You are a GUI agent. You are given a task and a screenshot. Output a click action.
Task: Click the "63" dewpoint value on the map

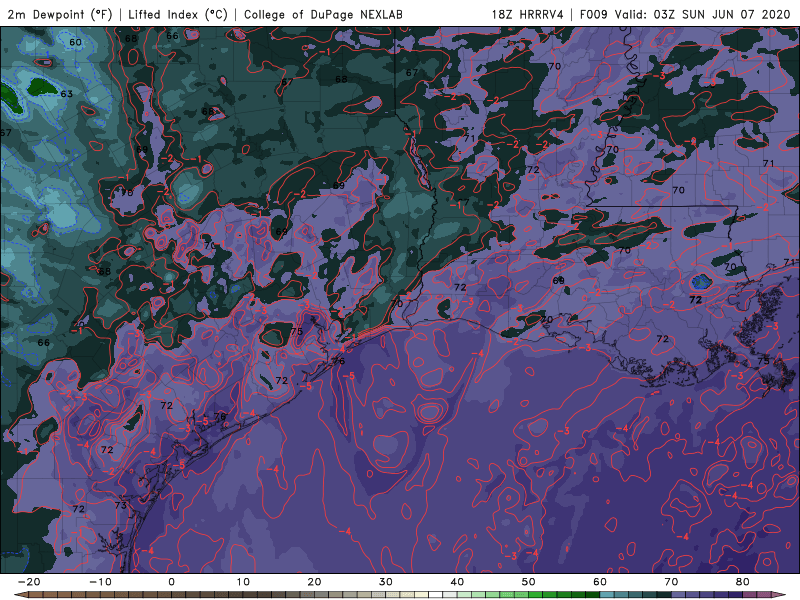tap(66, 94)
